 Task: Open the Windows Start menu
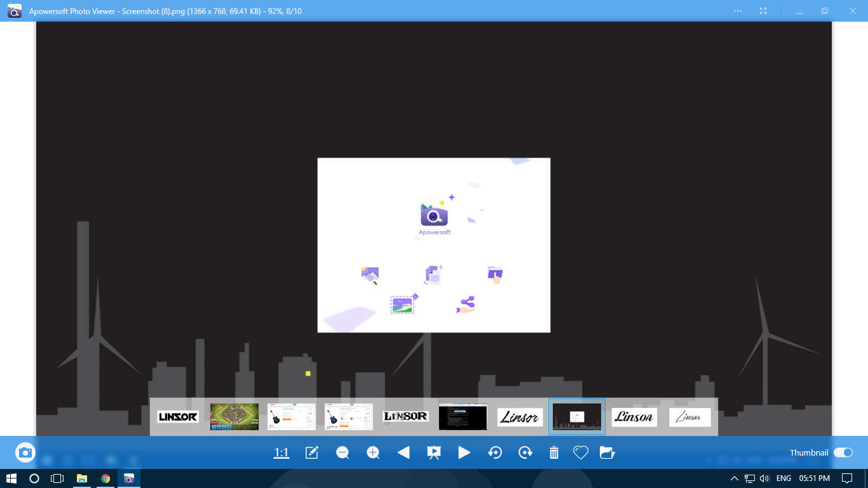[11, 478]
